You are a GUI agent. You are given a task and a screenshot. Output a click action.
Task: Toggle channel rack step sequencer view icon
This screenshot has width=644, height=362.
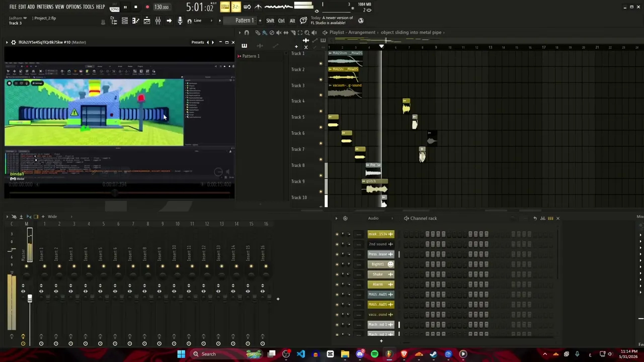550,218
